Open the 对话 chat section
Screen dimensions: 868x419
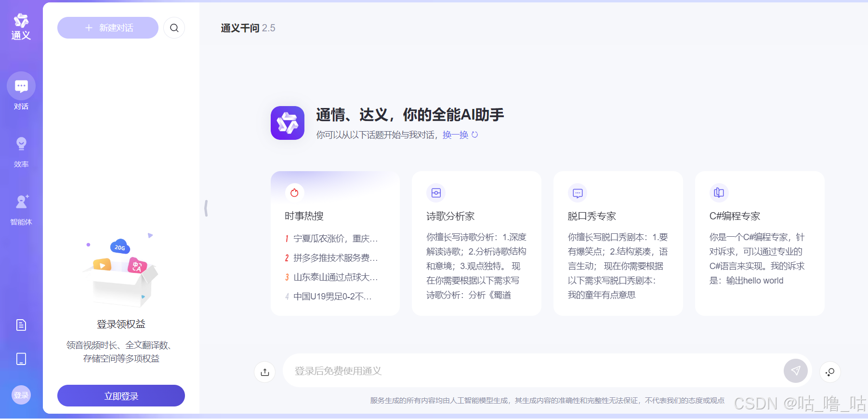[21, 92]
